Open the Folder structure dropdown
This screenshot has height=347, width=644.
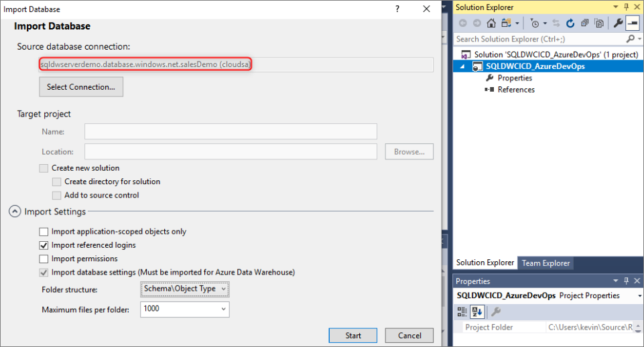coord(184,289)
